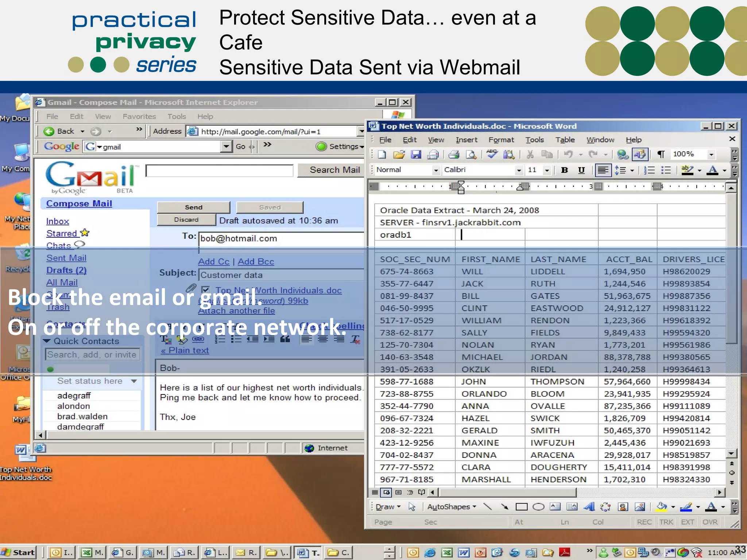This screenshot has width=747, height=560.
Task: Click the Insert Diagram icon in Drawing toolbar
Action: point(605,507)
